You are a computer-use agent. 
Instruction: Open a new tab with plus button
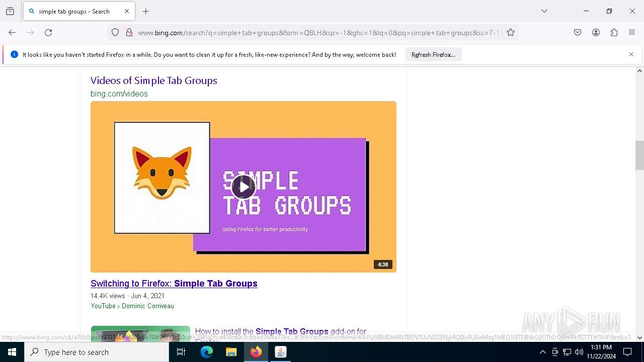(146, 11)
